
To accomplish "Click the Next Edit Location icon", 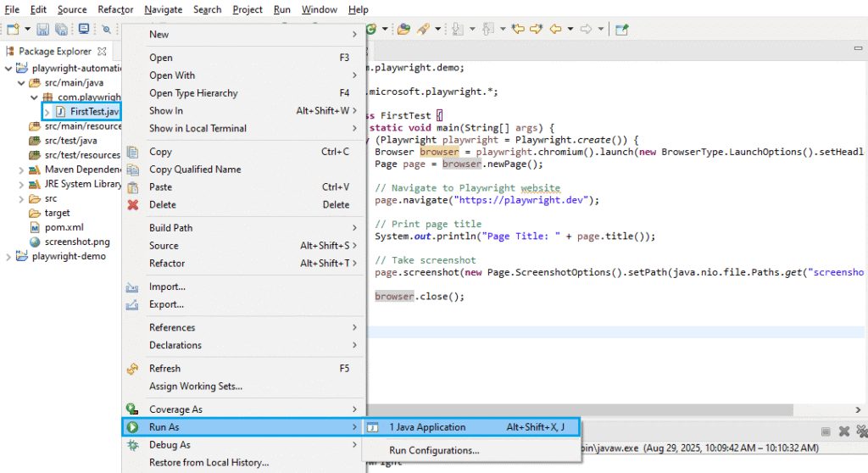I will [536, 29].
